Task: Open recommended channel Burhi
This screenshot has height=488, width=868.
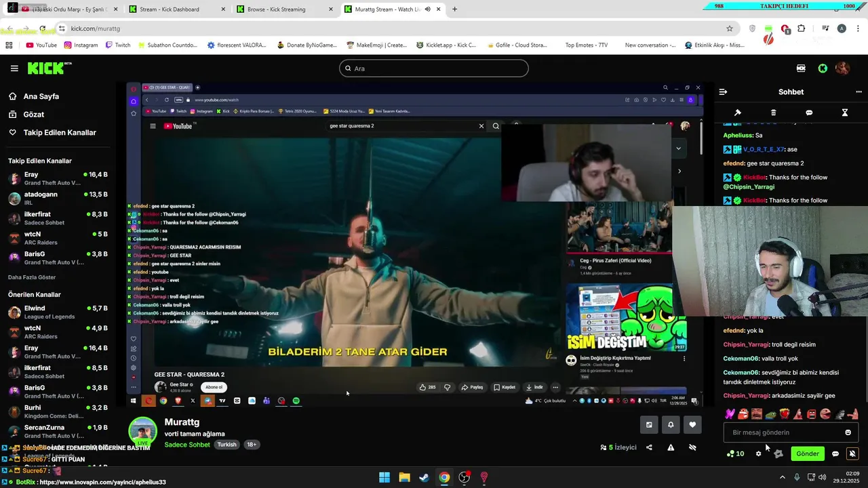Action: coord(58,412)
